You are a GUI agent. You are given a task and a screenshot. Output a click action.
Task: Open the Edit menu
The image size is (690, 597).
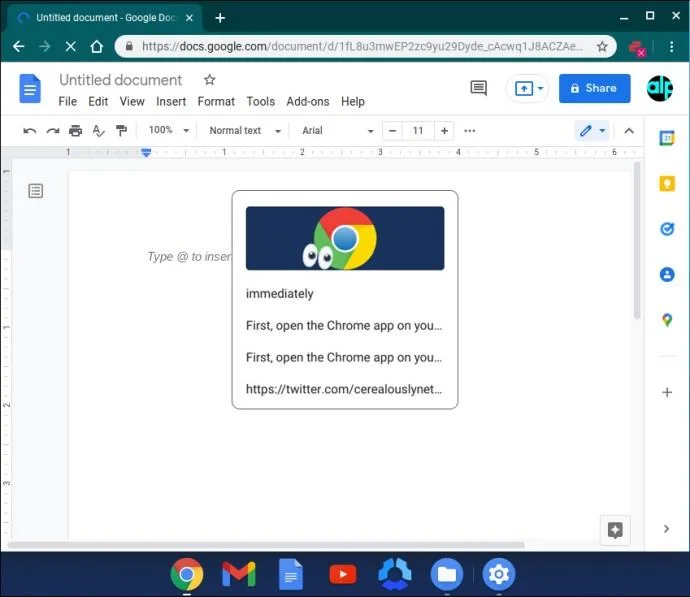[x=98, y=102]
